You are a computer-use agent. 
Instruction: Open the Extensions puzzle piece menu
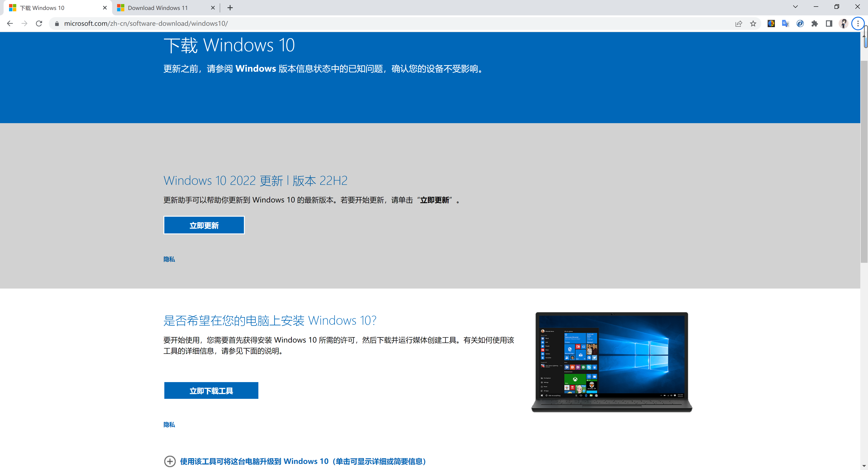tap(814, 23)
